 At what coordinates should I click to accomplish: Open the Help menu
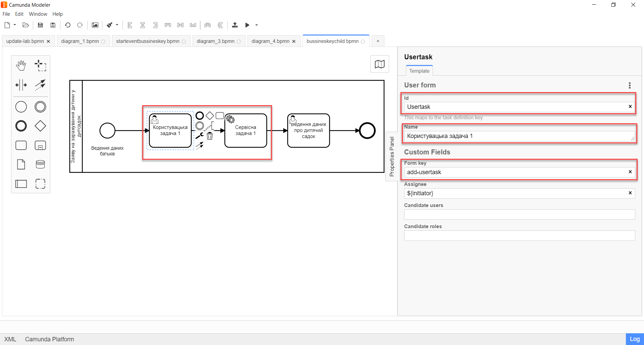click(58, 14)
